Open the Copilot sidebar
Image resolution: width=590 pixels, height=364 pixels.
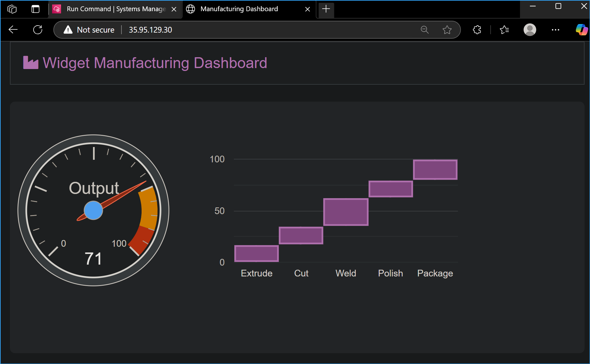[582, 29]
